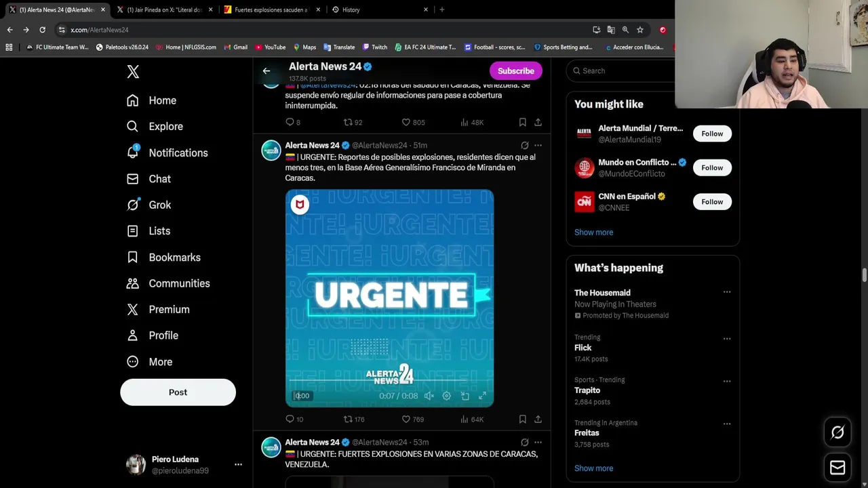Open more options on the 53m post
This screenshot has height=488, width=868.
(x=538, y=442)
